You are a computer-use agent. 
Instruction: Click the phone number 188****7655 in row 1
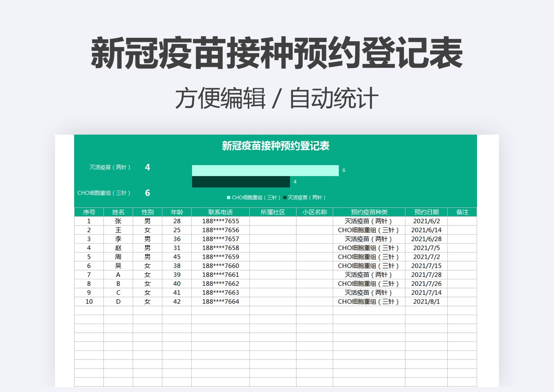click(221, 221)
